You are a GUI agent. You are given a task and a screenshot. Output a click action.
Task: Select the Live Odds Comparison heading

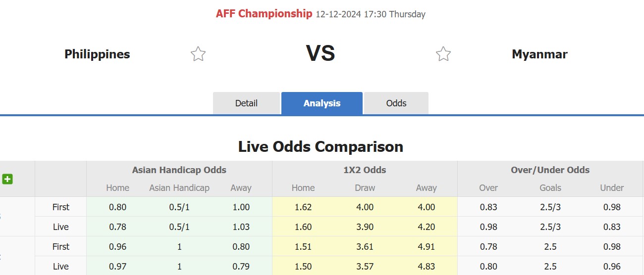click(x=321, y=146)
